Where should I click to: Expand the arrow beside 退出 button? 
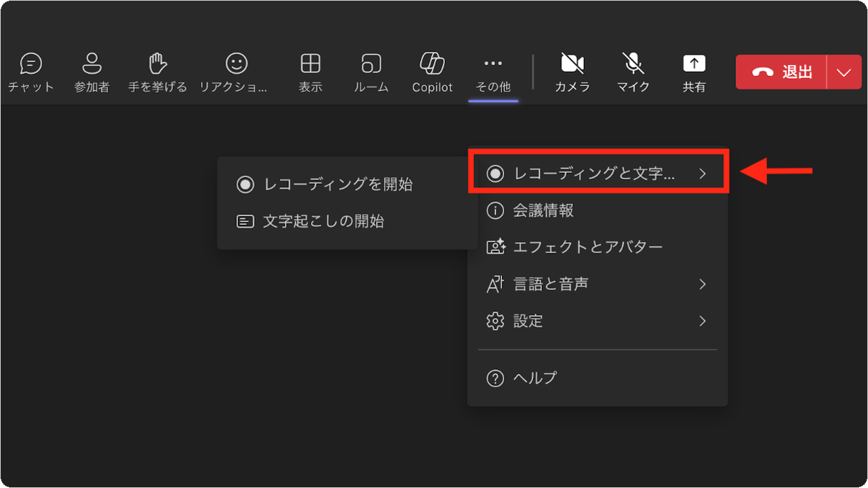point(844,72)
